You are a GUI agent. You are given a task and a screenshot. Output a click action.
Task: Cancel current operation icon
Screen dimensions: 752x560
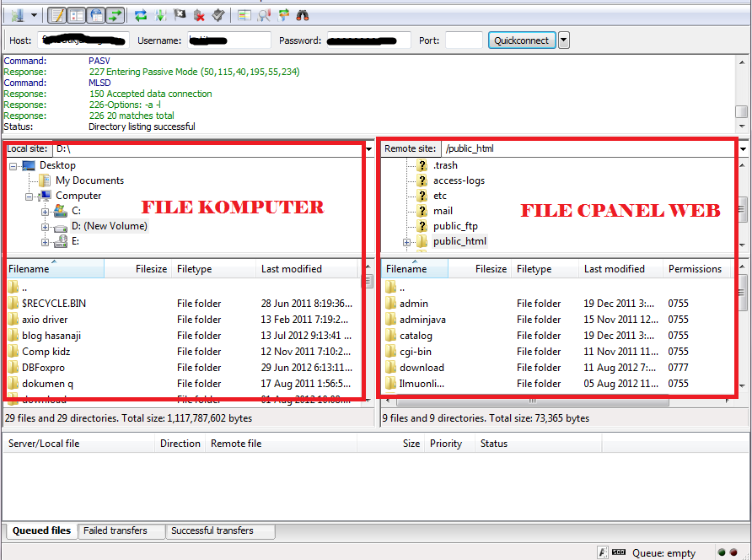(x=180, y=15)
